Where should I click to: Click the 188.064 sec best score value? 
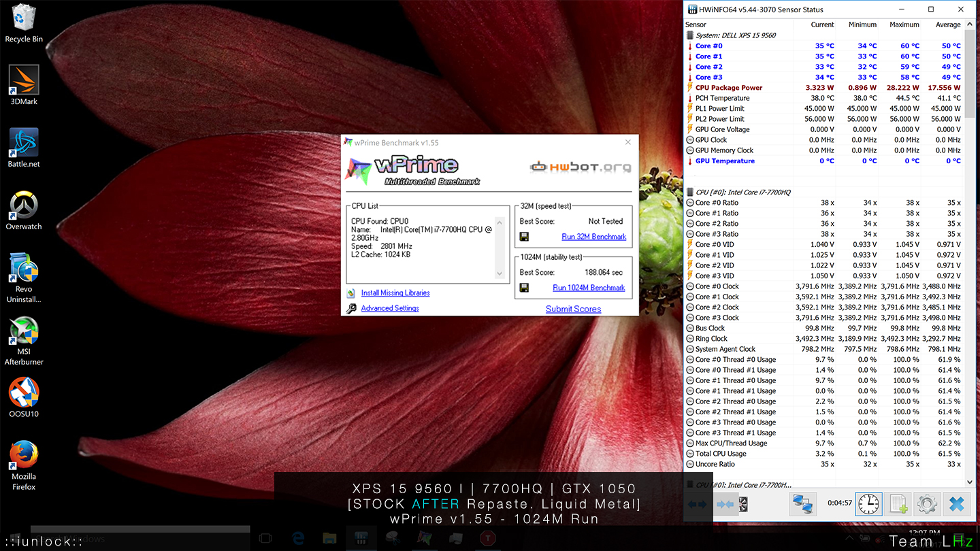click(604, 272)
